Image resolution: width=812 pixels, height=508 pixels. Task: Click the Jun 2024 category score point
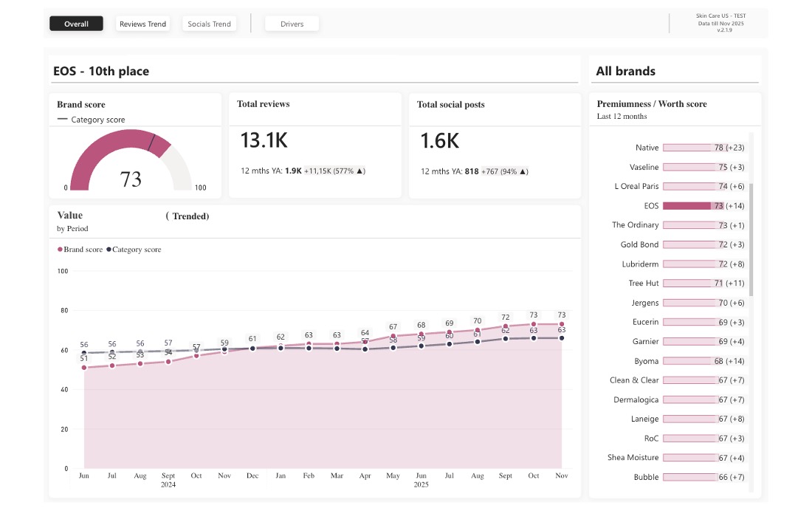point(84,352)
